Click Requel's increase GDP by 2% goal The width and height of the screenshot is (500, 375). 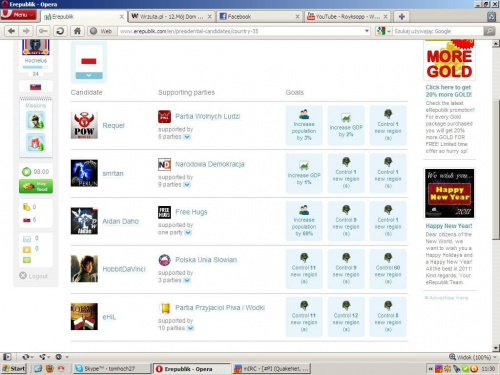[x=346, y=125]
